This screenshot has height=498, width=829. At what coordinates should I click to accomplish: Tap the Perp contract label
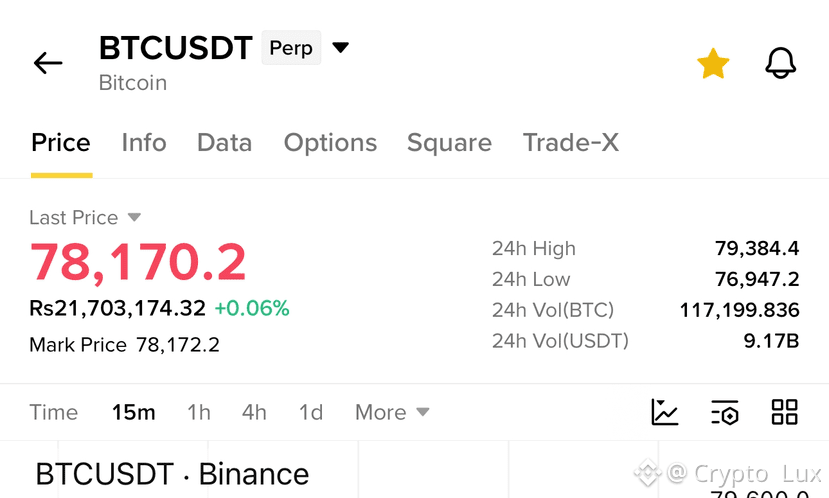291,48
